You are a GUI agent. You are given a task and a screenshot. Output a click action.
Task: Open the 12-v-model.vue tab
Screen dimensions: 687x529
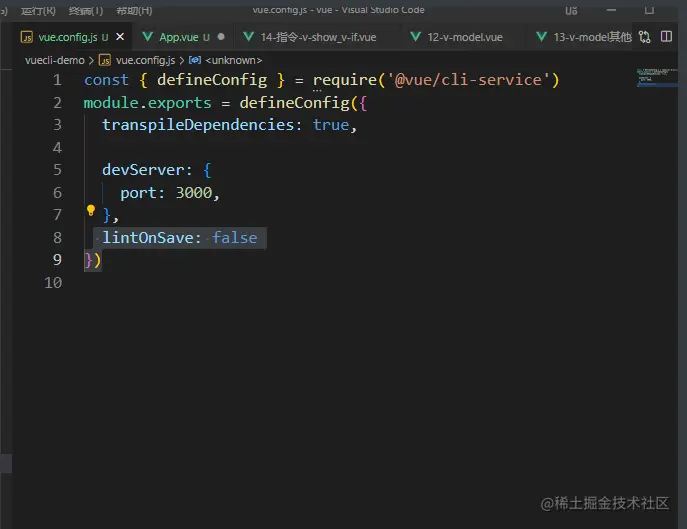(465, 37)
